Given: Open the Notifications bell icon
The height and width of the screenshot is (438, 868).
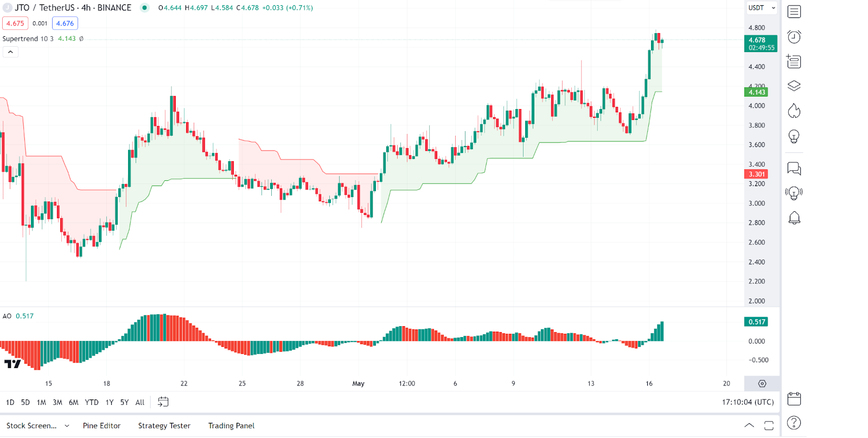Looking at the screenshot, I should coord(794,218).
